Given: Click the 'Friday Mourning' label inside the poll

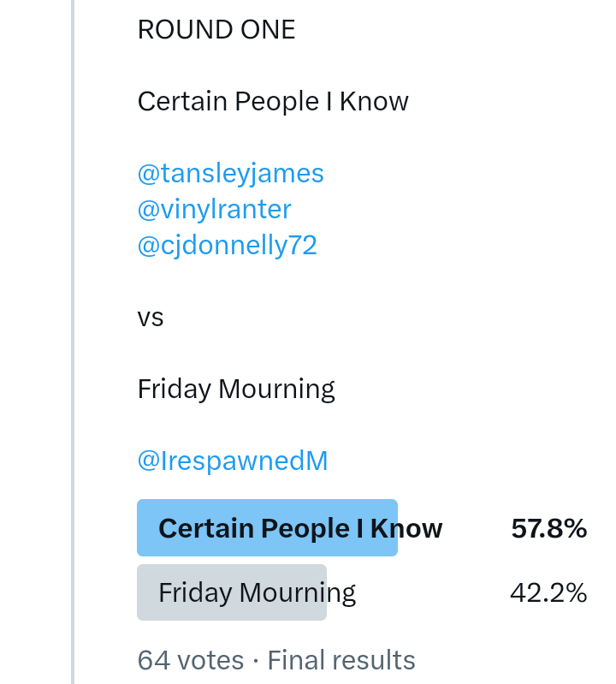Looking at the screenshot, I should (257, 592).
